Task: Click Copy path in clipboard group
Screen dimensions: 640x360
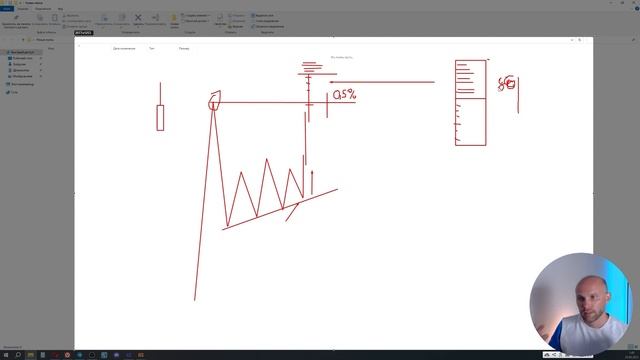Action: tap(77, 21)
